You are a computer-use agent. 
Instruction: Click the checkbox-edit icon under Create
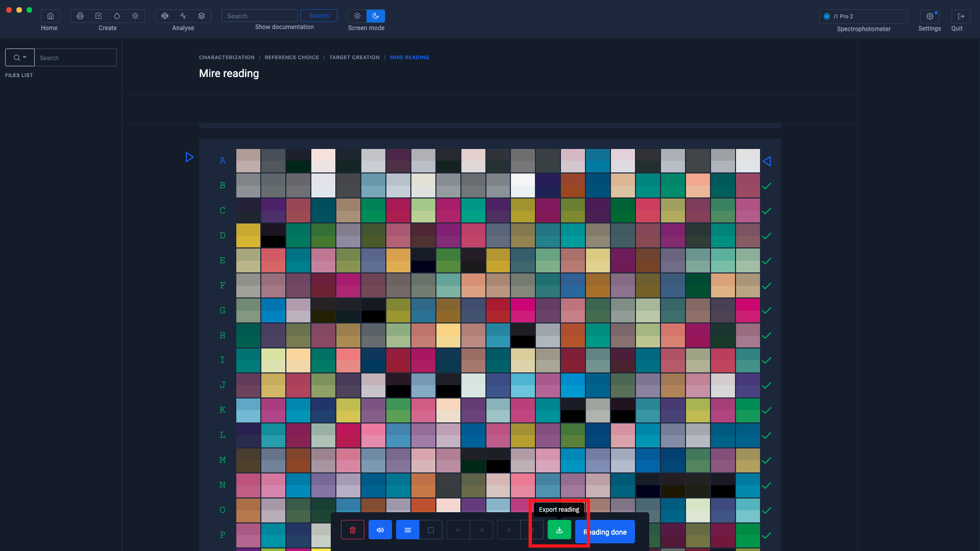pos(99,16)
